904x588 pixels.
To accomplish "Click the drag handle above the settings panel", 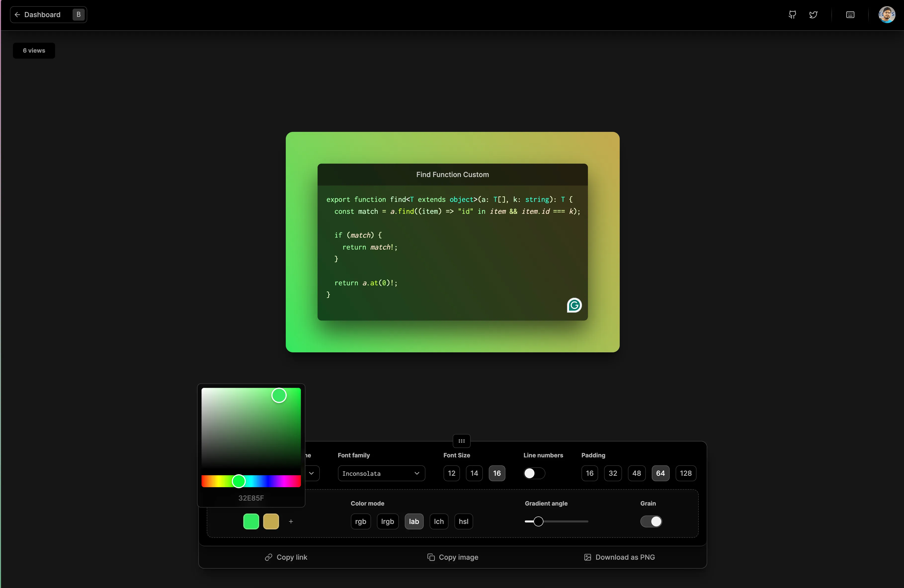I will tap(461, 441).
